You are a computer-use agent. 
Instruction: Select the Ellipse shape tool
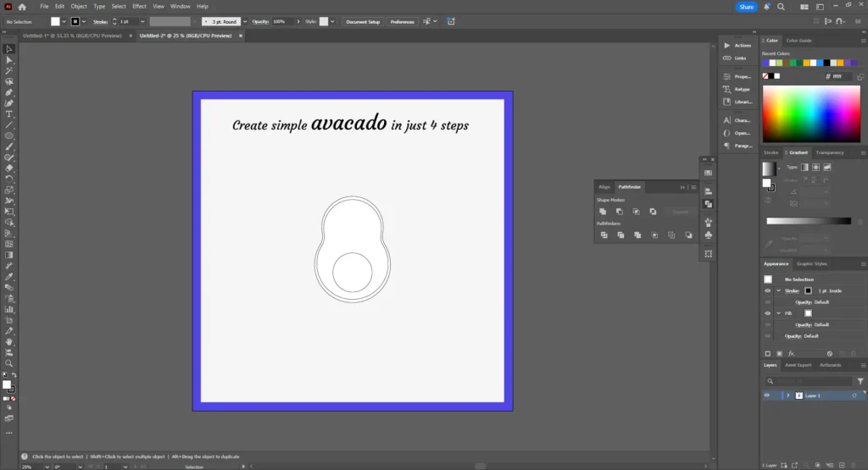8,136
